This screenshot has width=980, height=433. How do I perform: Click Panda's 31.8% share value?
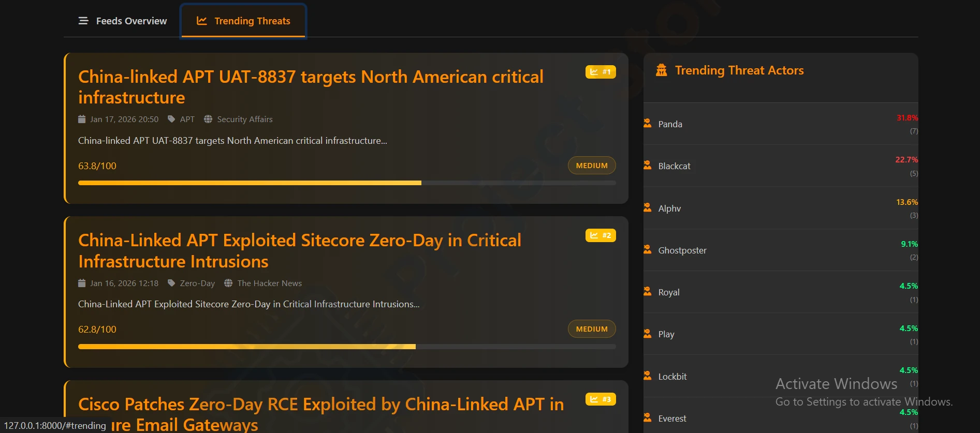907,118
